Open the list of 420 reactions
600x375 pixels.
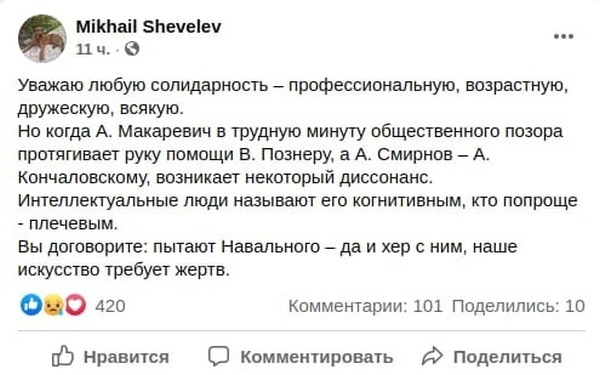tap(110, 306)
